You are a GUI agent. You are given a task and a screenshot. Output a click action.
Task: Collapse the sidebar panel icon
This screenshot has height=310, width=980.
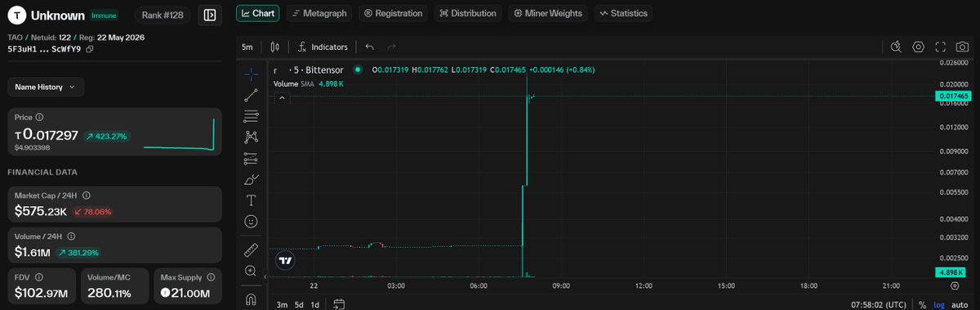(210, 15)
